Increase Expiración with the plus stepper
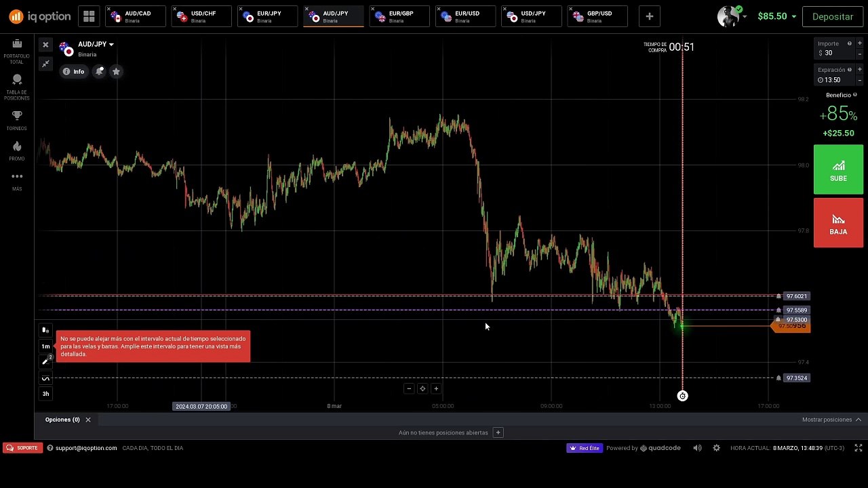The image size is (868, 488). click(860, 70)
